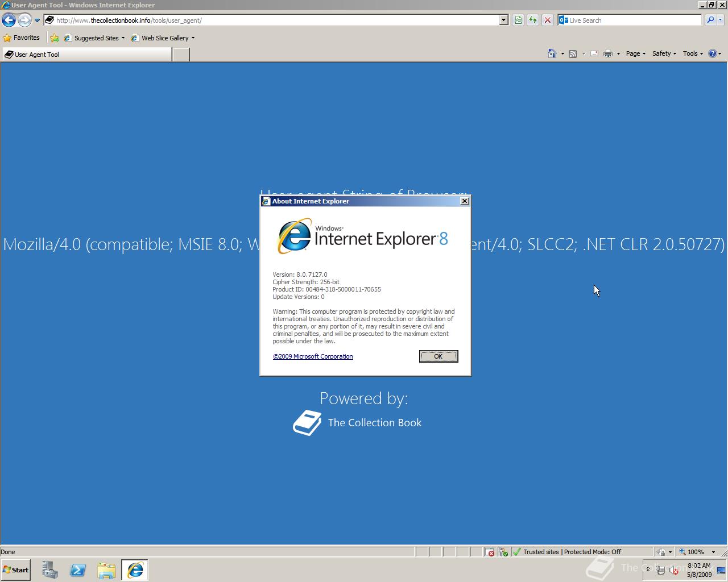728x582 pixels.
Task: Open the recent pages dropdown arrow
Action: 37,20
